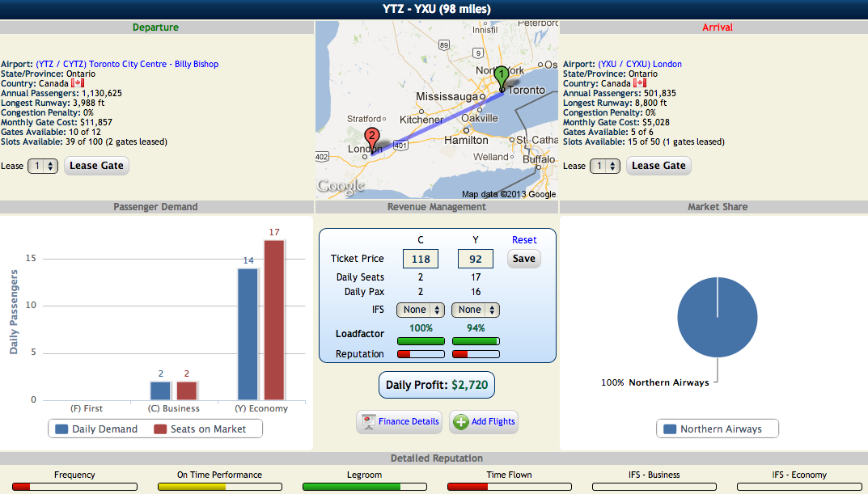The width and height of the screenshot is (868, 494).
Task: Click Monthly Gate Cost $5,028 text
Action: pos(616,122)
